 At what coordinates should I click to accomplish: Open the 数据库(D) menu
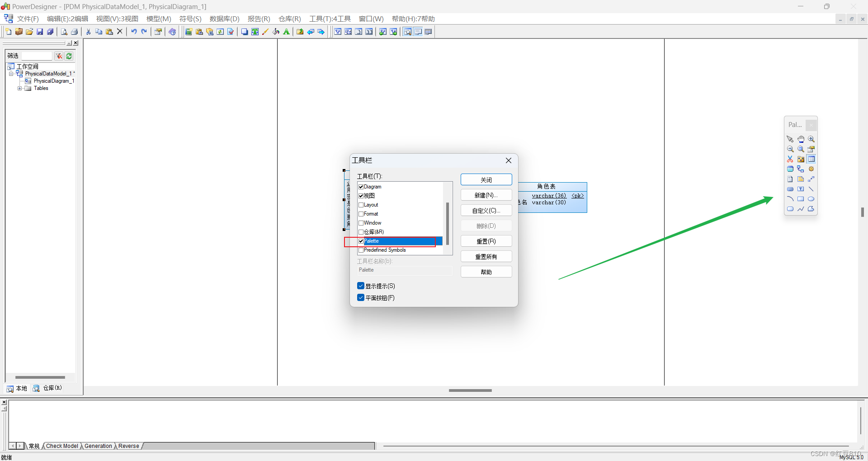pyautogui.click(x=224, y=19)
